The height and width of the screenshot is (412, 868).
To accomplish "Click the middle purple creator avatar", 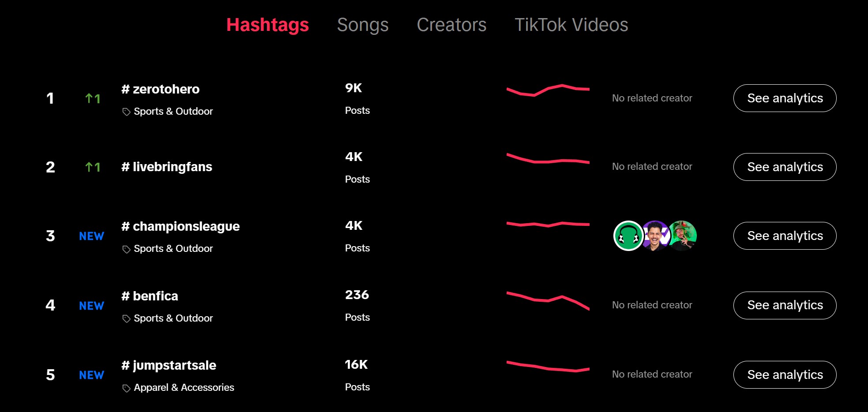I will tap(655, 236).
